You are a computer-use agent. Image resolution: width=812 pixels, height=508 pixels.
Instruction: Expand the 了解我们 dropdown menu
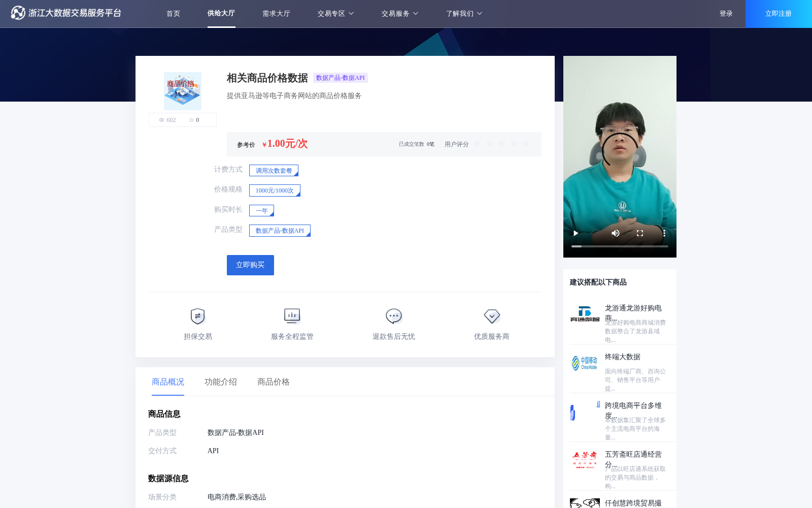tap(464, 14)
